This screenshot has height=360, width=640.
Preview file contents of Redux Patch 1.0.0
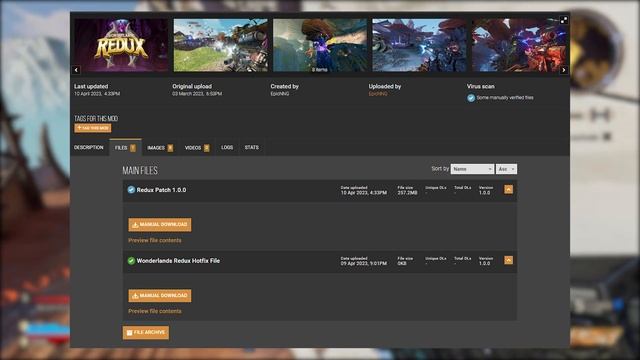(155, 240)
